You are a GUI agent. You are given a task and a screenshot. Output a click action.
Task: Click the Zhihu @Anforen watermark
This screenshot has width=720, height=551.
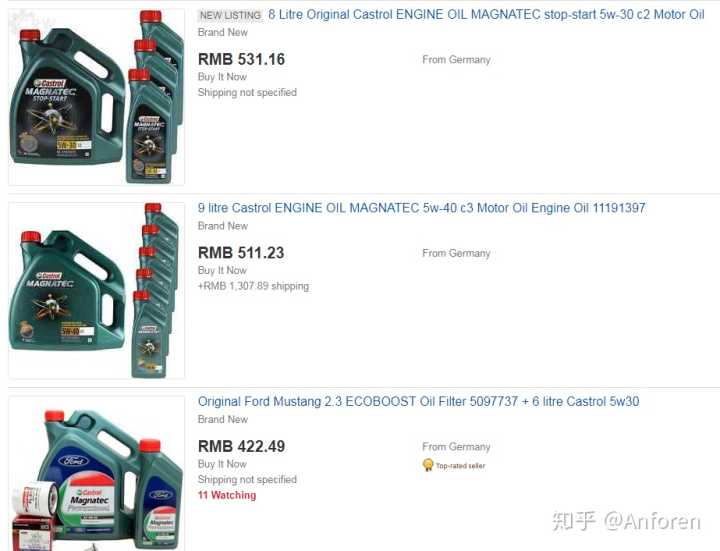click(x=626, y=521)
